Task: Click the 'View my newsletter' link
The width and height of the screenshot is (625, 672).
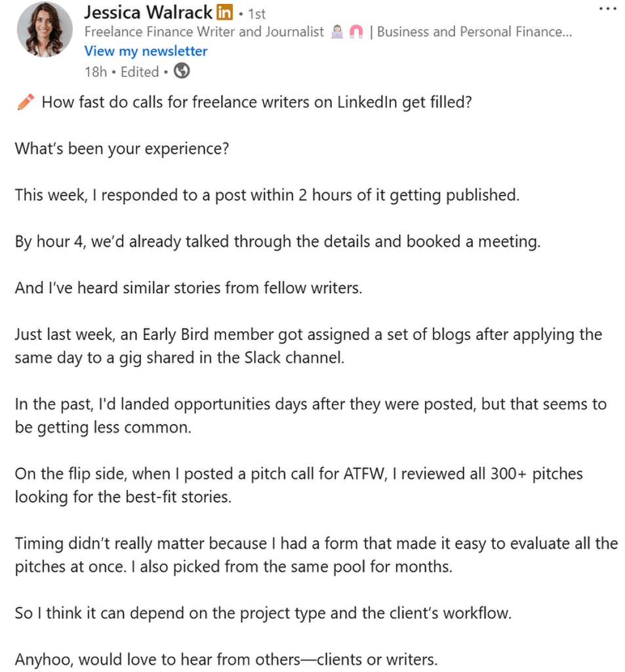Action: point(146,51)
